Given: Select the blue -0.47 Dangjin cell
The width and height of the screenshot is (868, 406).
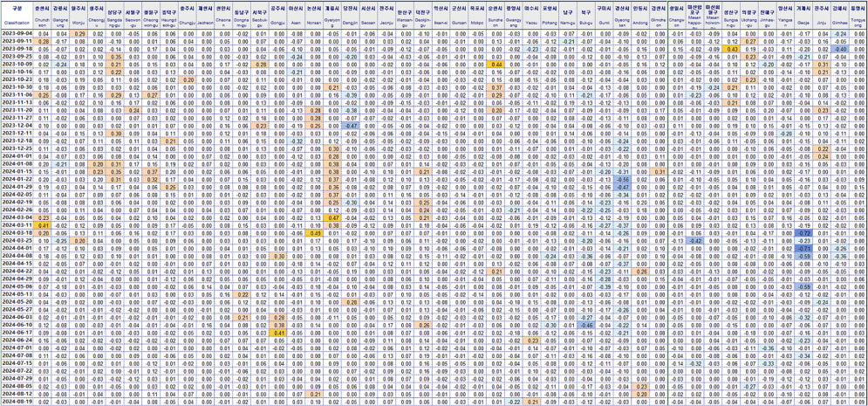Looking at the screenshot, I should tap(350, 126).
